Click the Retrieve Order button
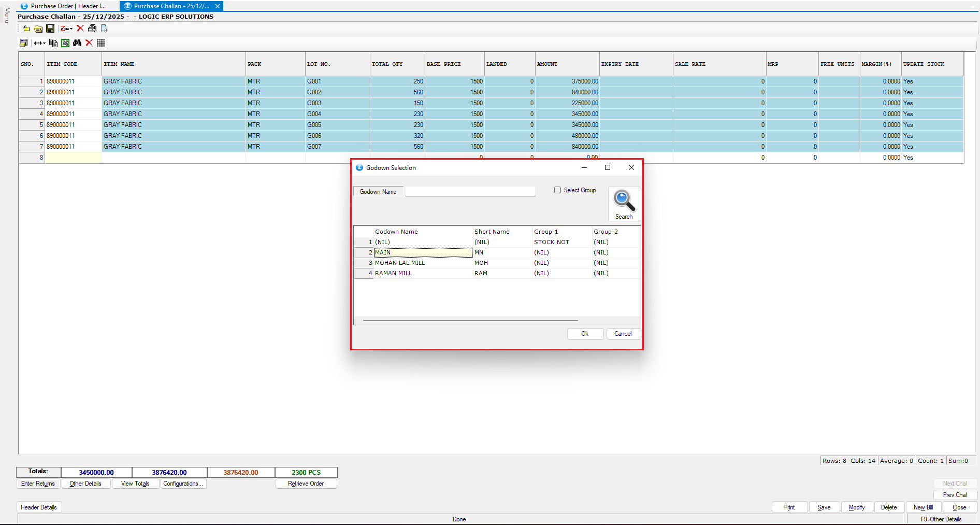 click(x=306, y=484)
